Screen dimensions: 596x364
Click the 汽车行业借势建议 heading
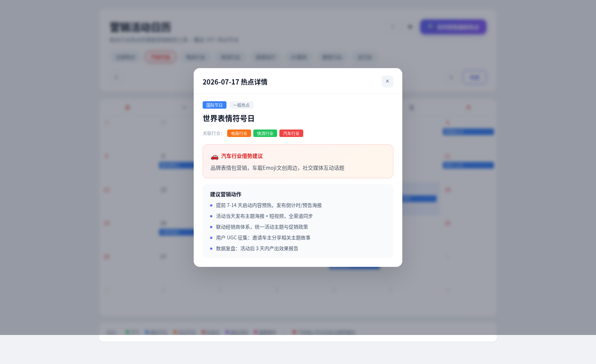click(x=242, y=156)
